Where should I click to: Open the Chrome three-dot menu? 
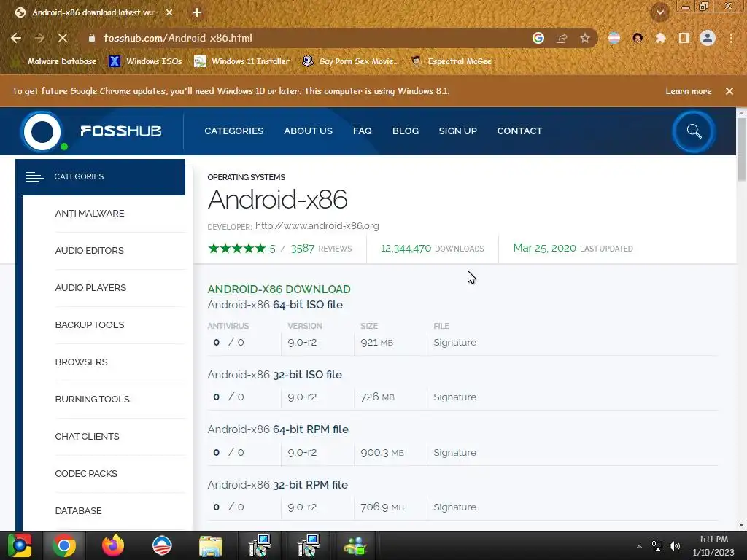731,38
